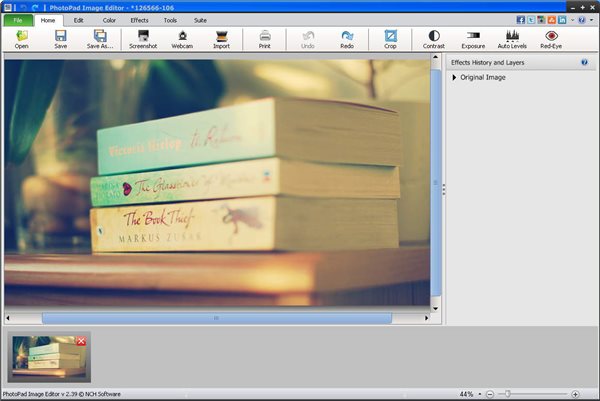Screen dimensions: 600x401
Task: Switch to the Effects tab
Action: 139,20
